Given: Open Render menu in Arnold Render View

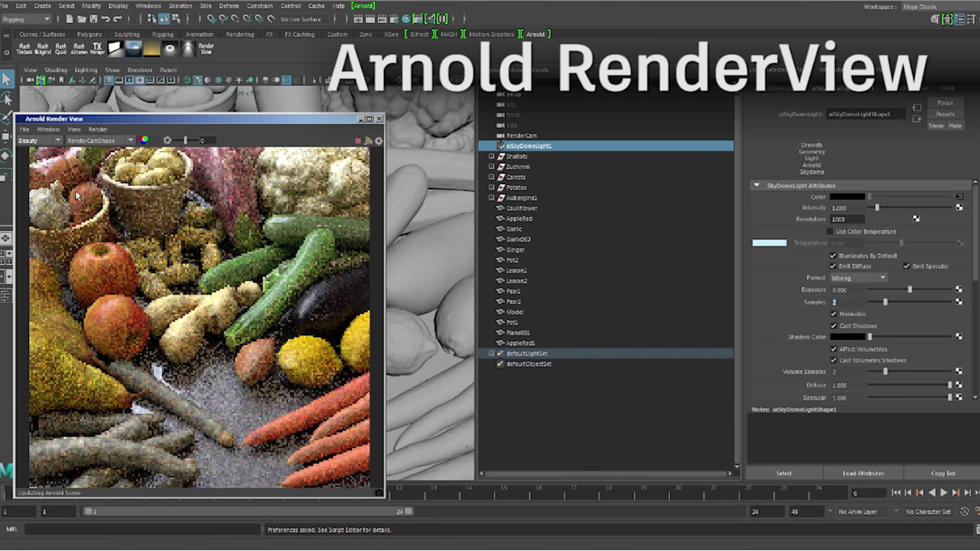Looking at the screenshot, I should [x=98, y=130].
